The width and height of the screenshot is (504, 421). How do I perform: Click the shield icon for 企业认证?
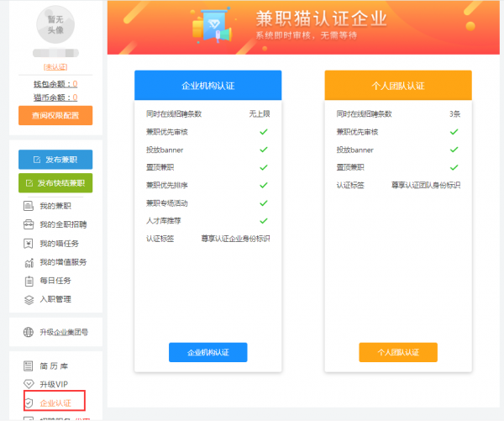(29, 403)
